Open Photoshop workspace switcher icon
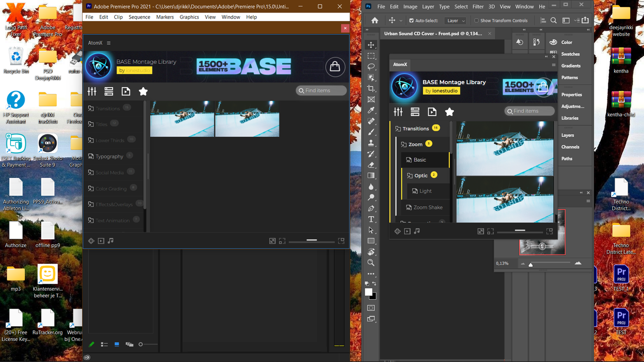Image resolution: width=644 pixels, height=362 pixels. (566, 21)
